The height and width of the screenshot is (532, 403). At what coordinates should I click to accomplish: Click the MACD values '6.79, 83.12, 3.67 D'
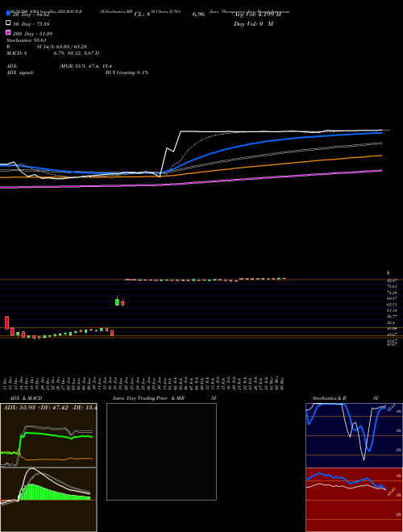(77, 53)
